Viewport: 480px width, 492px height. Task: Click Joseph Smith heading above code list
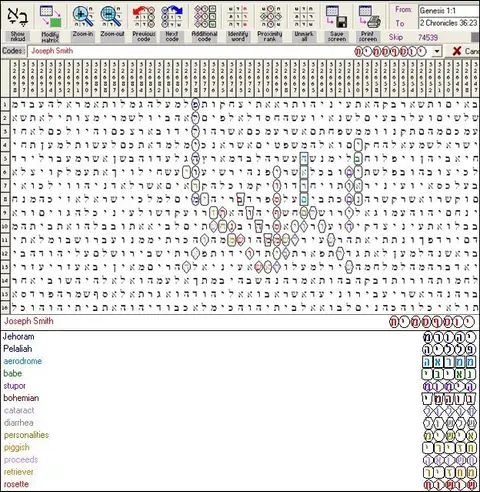coord(29,321)
